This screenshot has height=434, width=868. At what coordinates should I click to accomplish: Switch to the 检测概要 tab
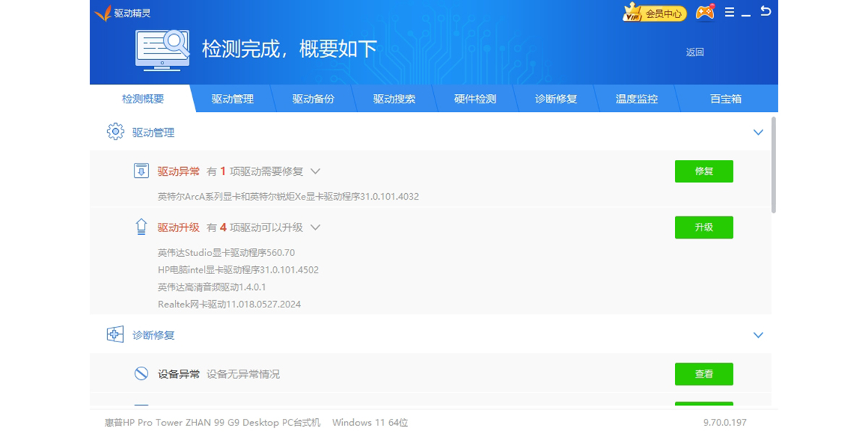[x=142, y=99]
